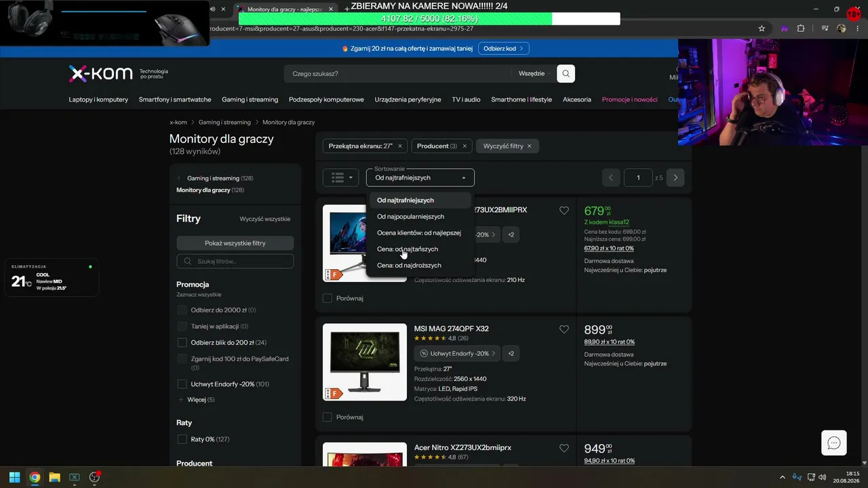This screenshot has height=488, width=868.
Task: Open the Chrome media control icon
Action: pos(825,28)
